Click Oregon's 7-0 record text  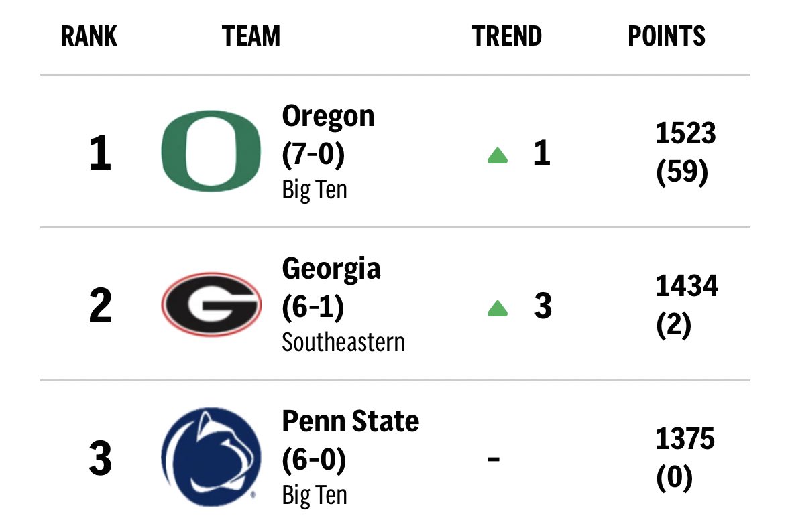click(313, 153)
